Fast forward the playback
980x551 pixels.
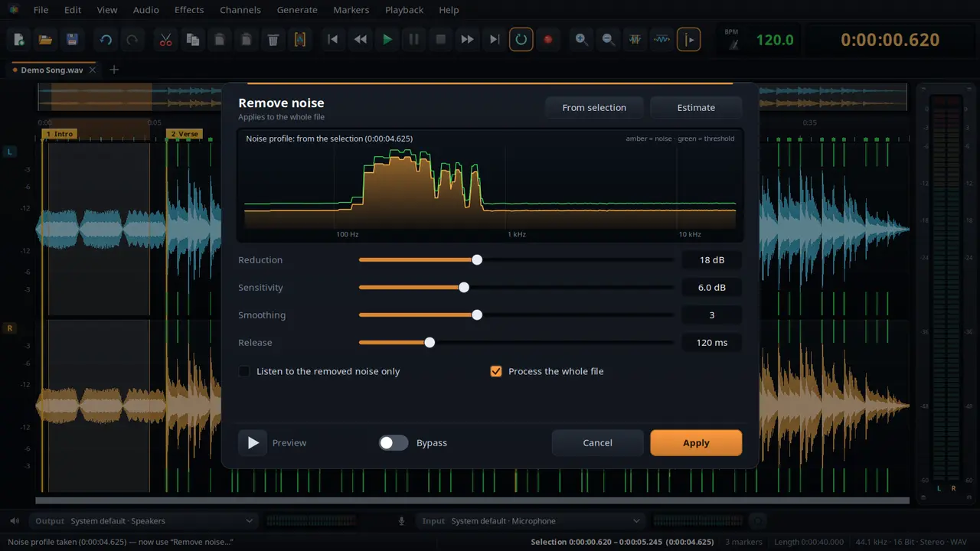tap(467, 40)
